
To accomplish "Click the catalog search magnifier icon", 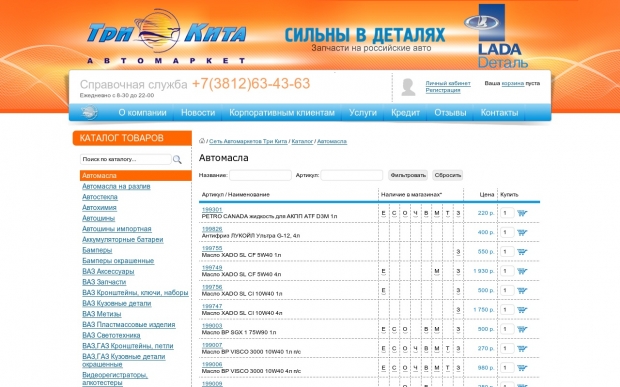I will 177,160.
